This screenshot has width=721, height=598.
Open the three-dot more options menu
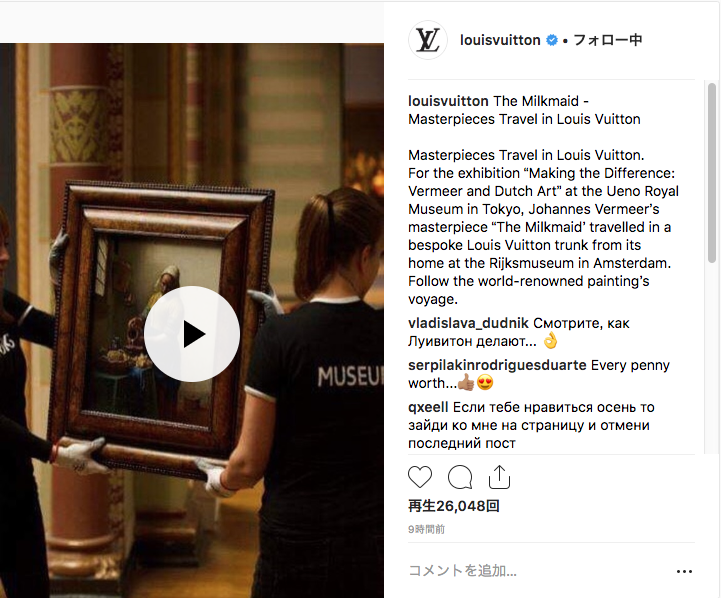tap(684, 571)
